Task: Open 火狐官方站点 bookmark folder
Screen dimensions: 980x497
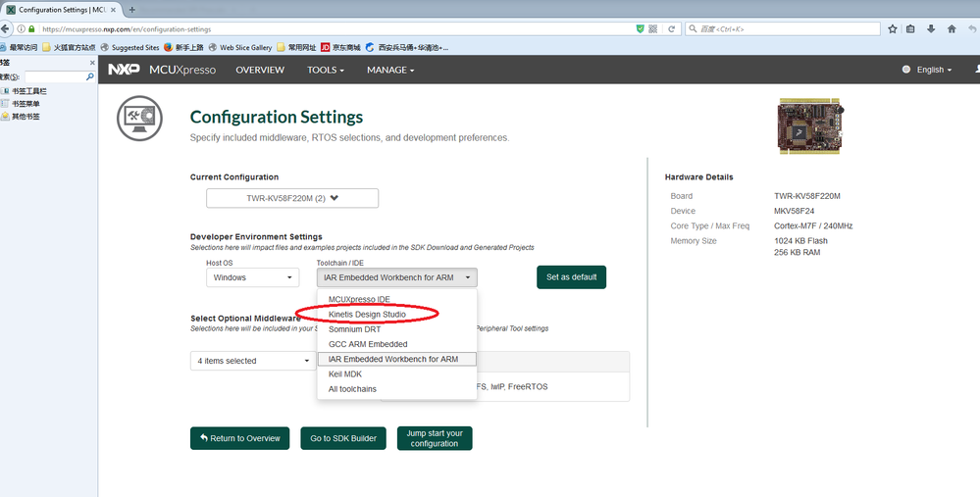Action: click(x=70, y=47)
